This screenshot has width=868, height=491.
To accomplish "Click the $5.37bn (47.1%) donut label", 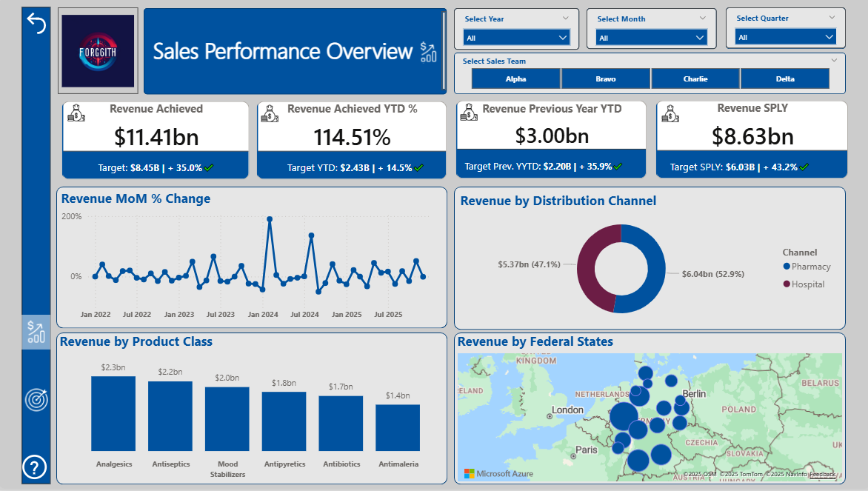I will click(530, 264).
